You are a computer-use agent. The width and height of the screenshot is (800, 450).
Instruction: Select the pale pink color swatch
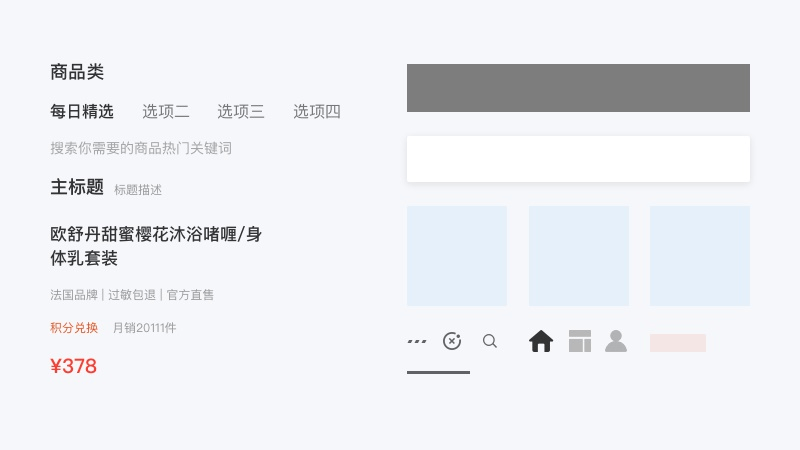pyautogui.click(x=678, y=343)
